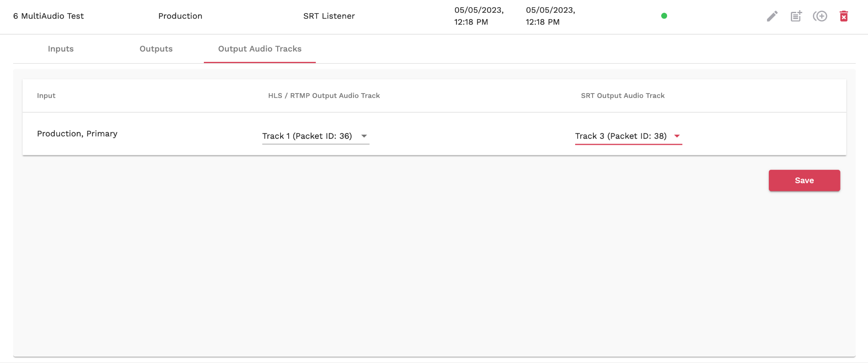Click the green status dot
868x363 pixels.
[x=664, y=16]
